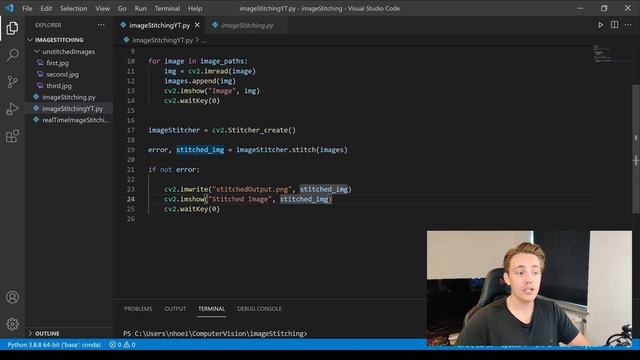The image size is (640, 360).
Task: Open realTimeImageStitchi... file in explorer
Action: [x=76, y=120]
